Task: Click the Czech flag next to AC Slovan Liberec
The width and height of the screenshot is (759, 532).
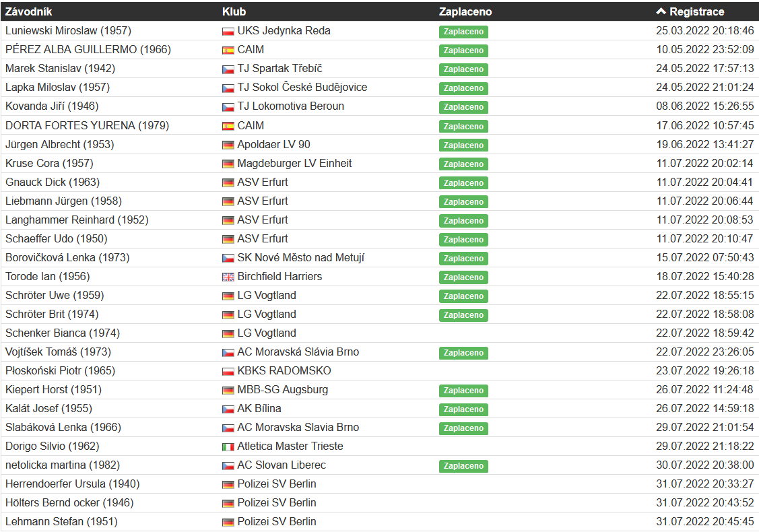Action: [x=228, y=467]
